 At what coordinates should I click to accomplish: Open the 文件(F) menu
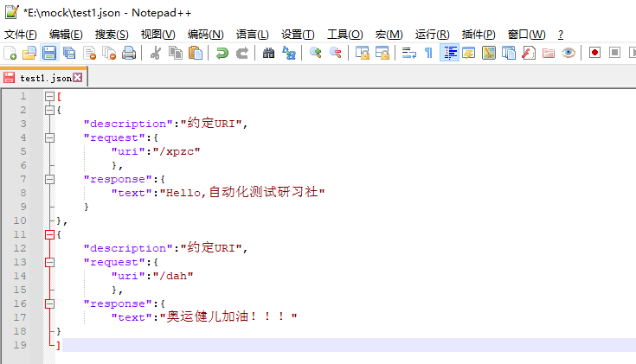point(20,35)
